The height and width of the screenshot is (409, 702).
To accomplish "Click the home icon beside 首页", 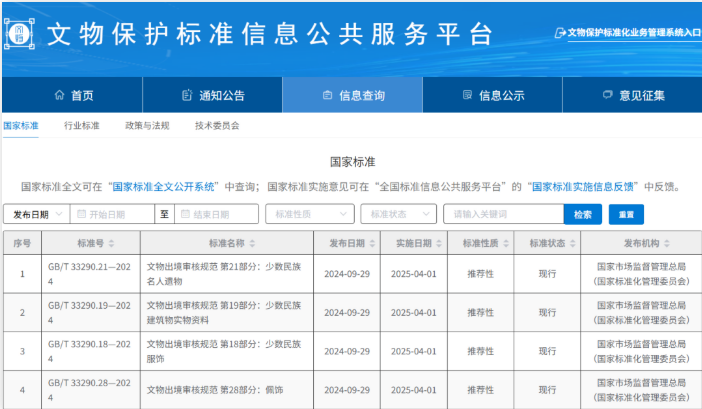I will 59,96.
